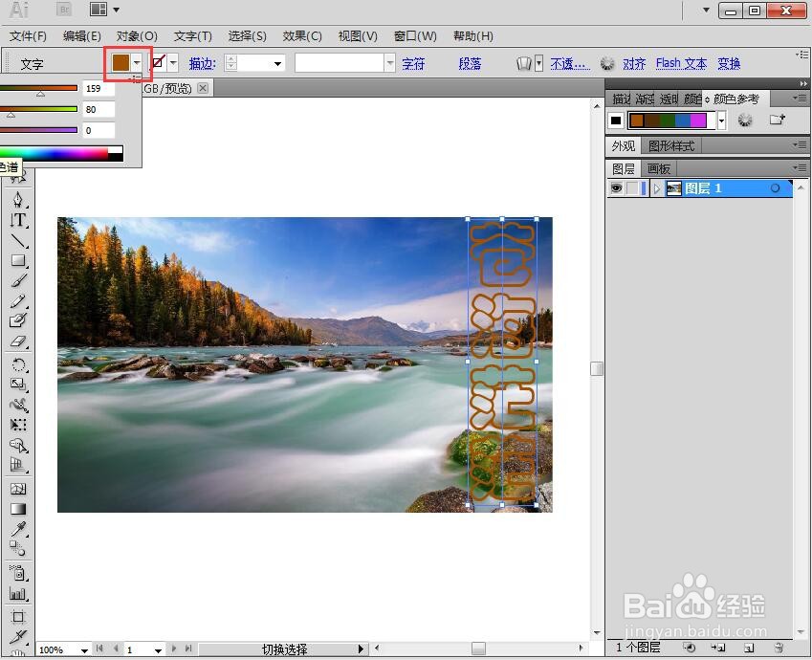Select the Symbol Sprayer tool
812x660 pixels.
[18, 572]
